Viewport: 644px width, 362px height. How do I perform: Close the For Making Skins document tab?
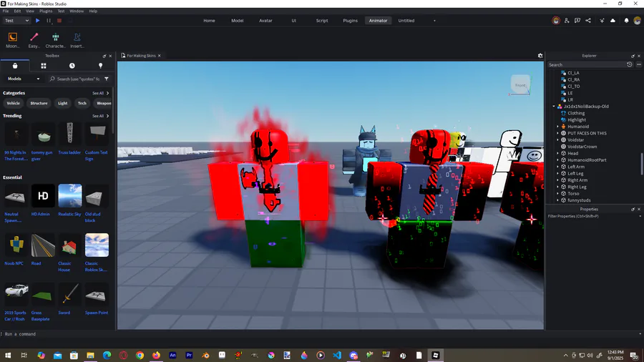(x=160, y=56)
